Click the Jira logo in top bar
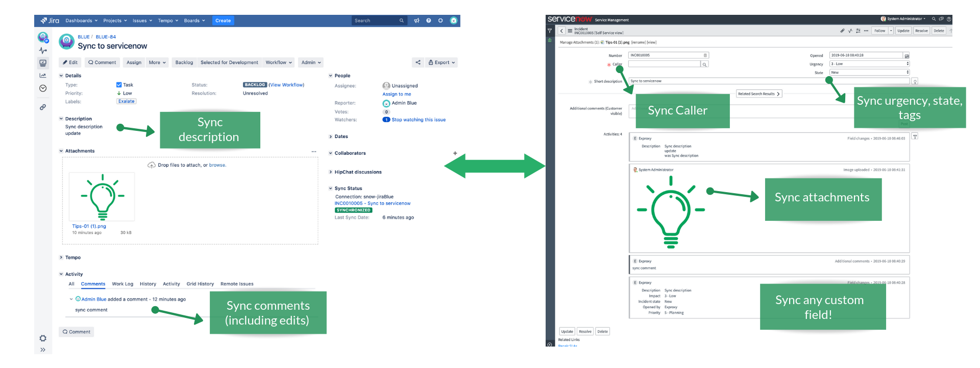This screenshot has width=980, height=368. [50, 20]
